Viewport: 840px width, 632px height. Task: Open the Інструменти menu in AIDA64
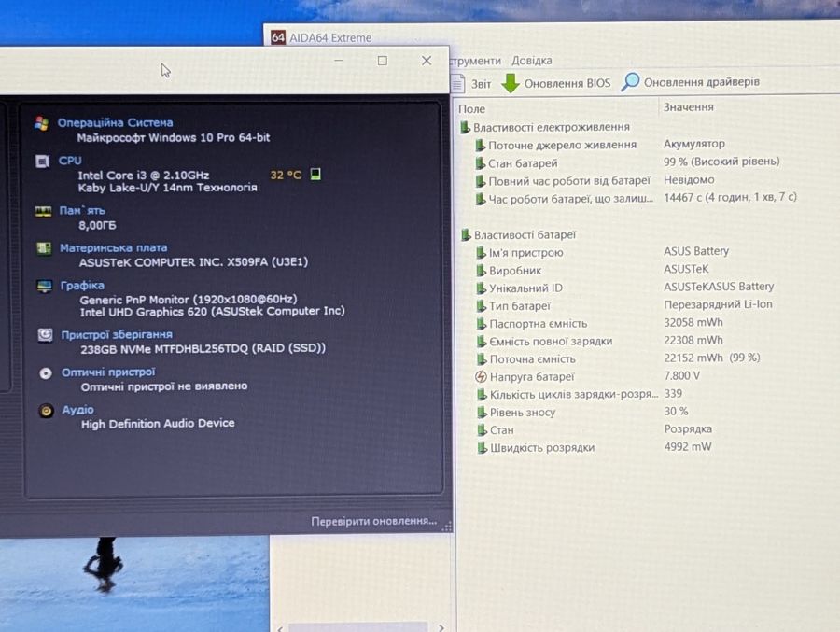tap(475, 61)
